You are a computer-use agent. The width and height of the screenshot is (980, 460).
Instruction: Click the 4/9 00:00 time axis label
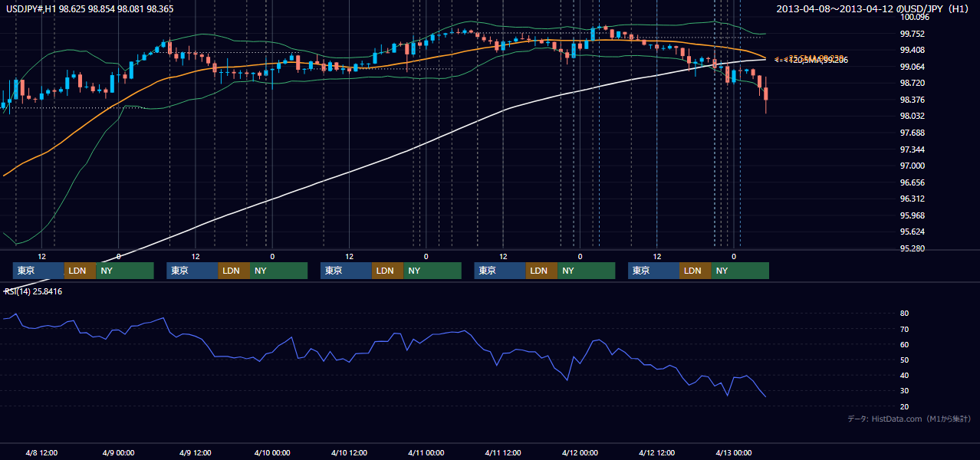(119, 452)
